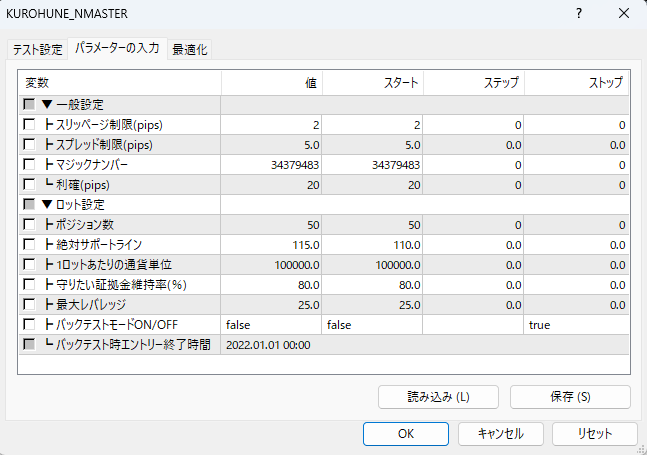The height and width of the screenshot is (455, 647).
Task: Enable the スリッページ制限(pips) checkbox
Action: (x=29, y=125)
